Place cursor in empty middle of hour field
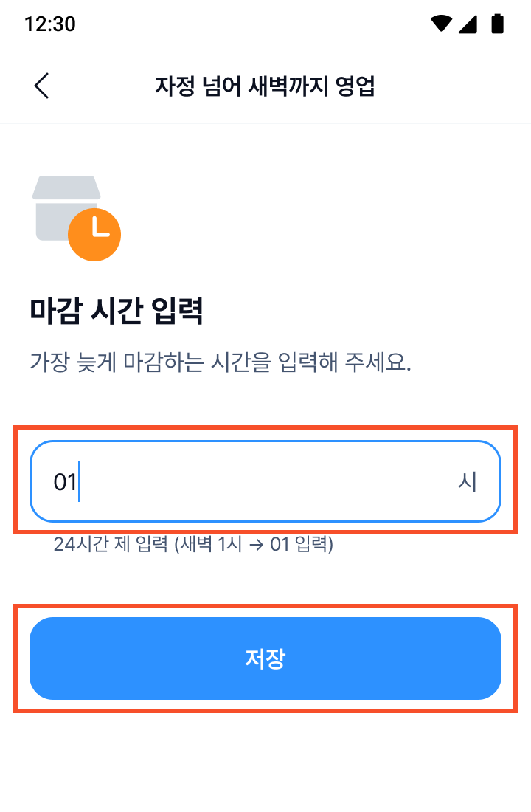The width and height of the screenshot is (531, 812). 265,481
